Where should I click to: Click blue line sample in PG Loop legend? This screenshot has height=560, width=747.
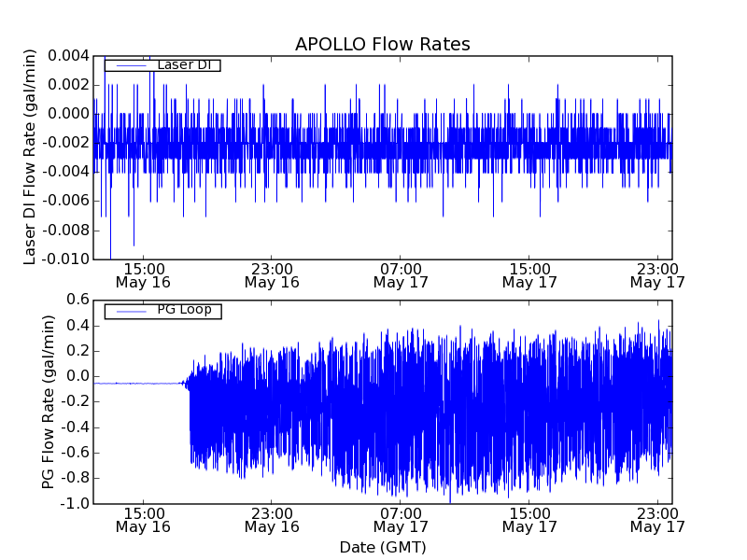click(x=129, y=311)
